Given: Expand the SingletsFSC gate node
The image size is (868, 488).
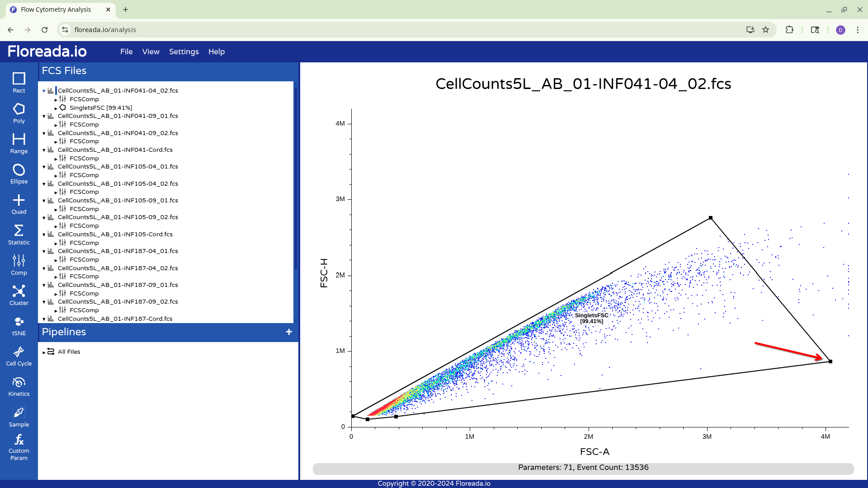Looking at the screenshot, I should point(56,108).
